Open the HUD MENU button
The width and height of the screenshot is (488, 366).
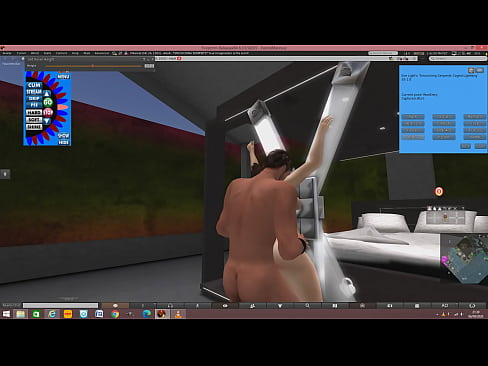coord(63,77)
